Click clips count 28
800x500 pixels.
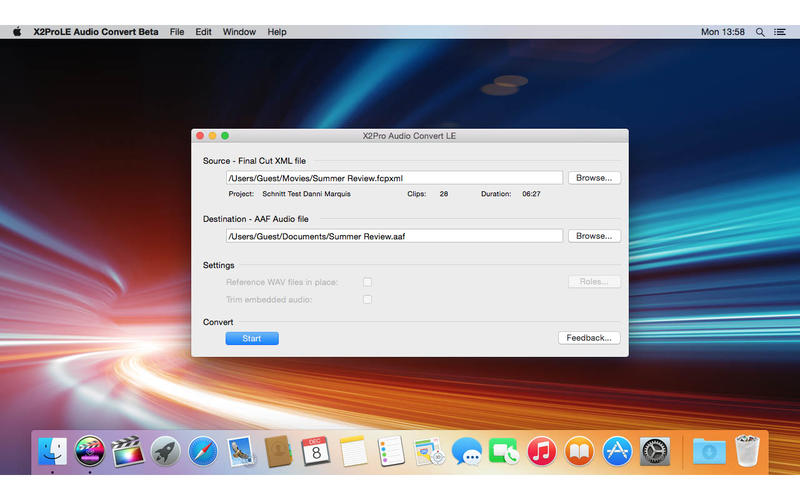(x=444, y=194)
